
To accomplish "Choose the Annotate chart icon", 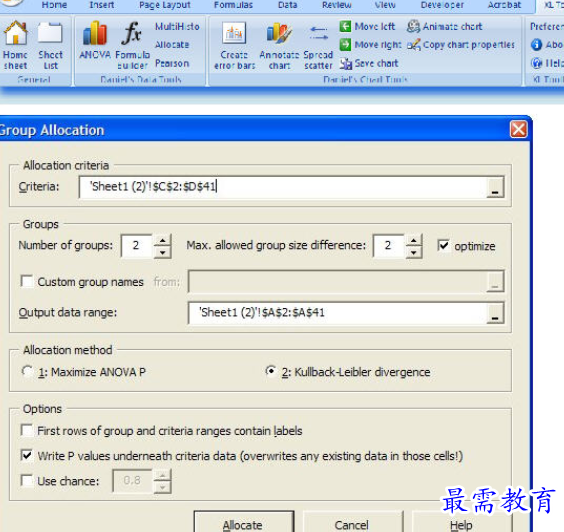I will [279, 33].
